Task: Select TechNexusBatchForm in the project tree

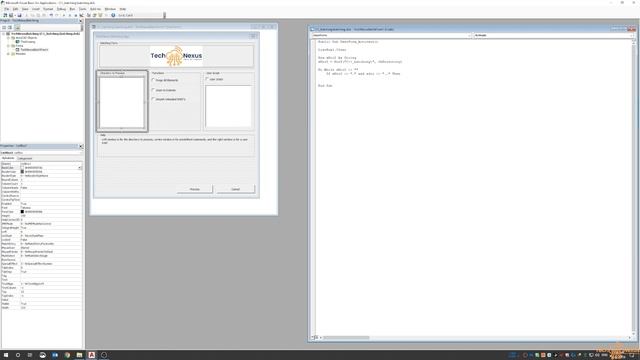Action: 34,50
